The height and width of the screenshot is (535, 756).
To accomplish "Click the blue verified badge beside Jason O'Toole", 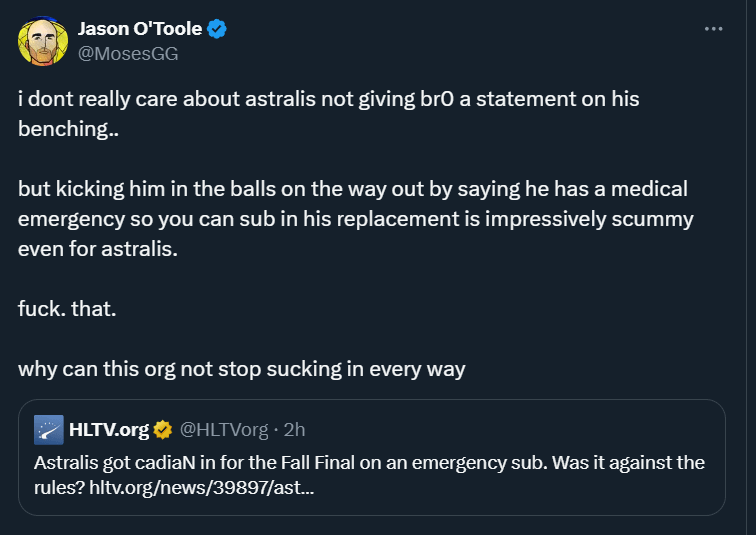I will pos(216,29).
